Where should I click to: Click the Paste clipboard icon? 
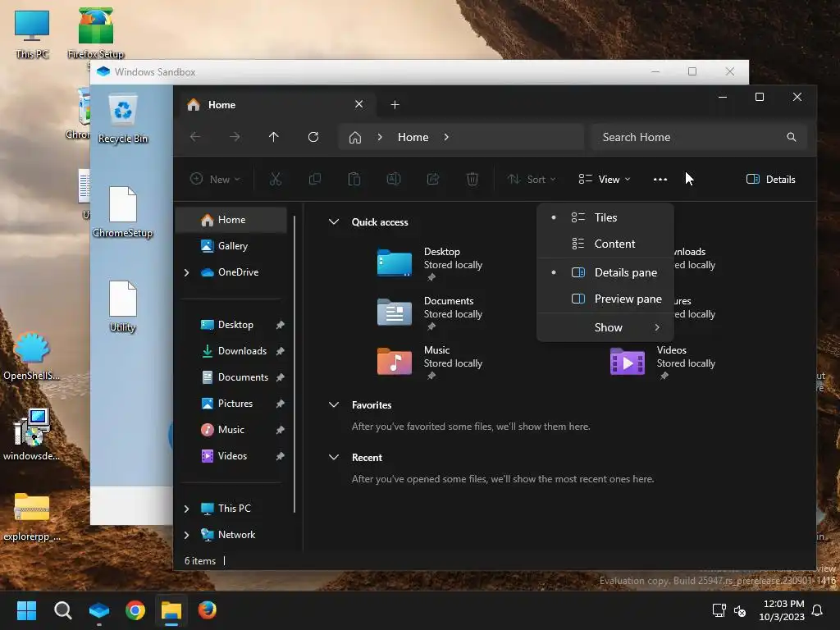tap(354, 179)
